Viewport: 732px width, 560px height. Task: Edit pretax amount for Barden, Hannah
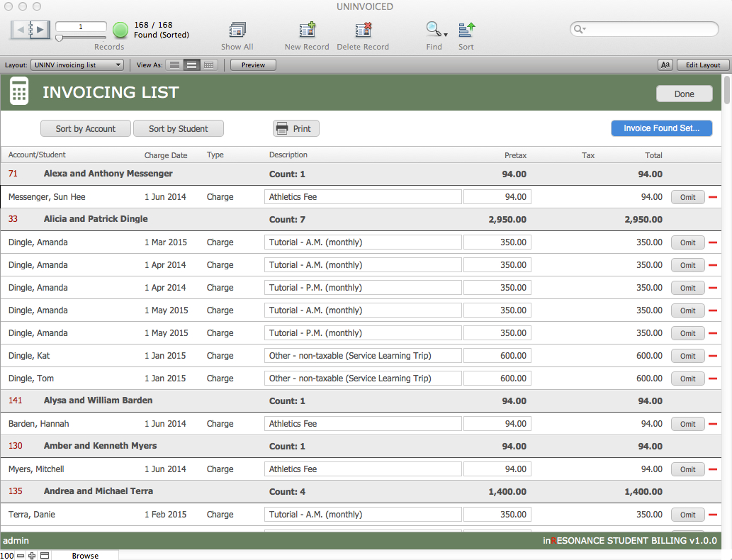coord(497,424)
